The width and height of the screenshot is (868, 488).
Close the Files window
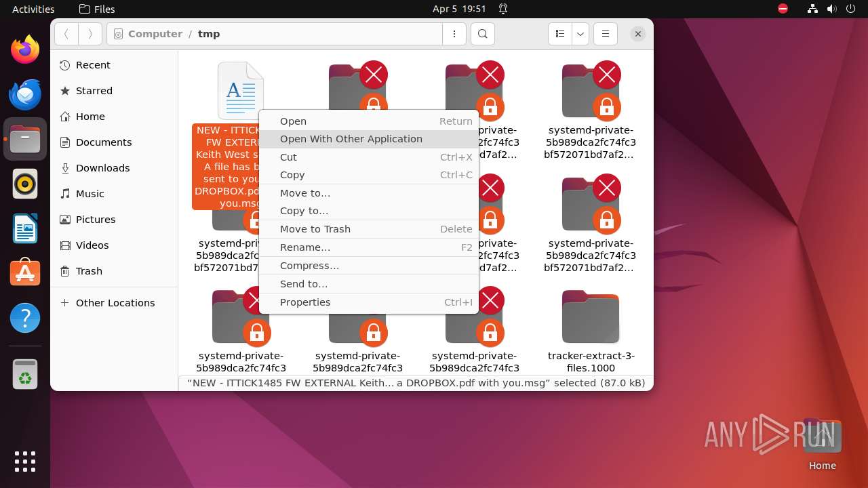637,34
